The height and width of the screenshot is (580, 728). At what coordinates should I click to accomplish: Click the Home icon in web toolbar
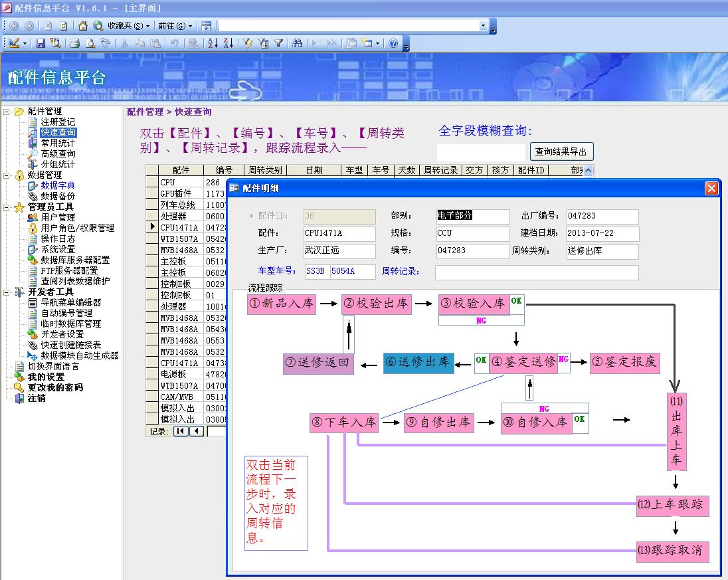tap(82, 26)
